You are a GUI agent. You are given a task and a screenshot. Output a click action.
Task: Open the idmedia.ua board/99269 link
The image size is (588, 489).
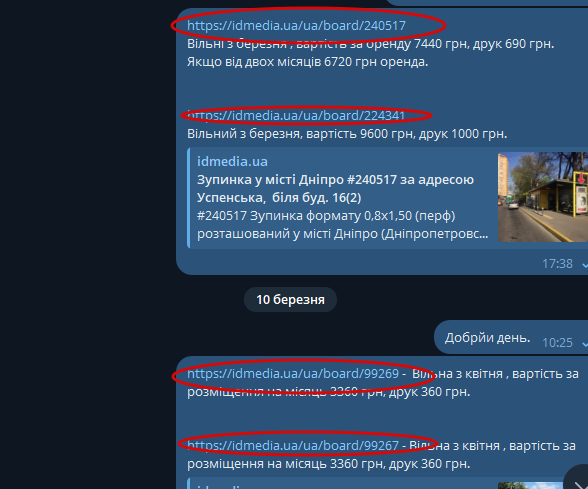(293, 374)
